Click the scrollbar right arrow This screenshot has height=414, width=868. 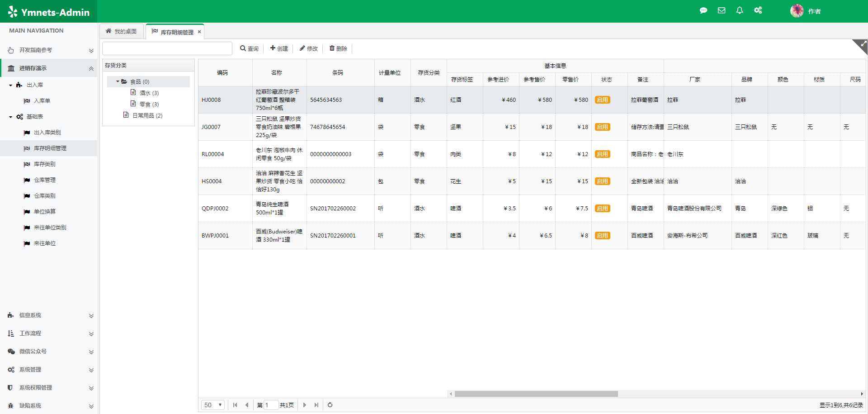(x=862, y=394)
